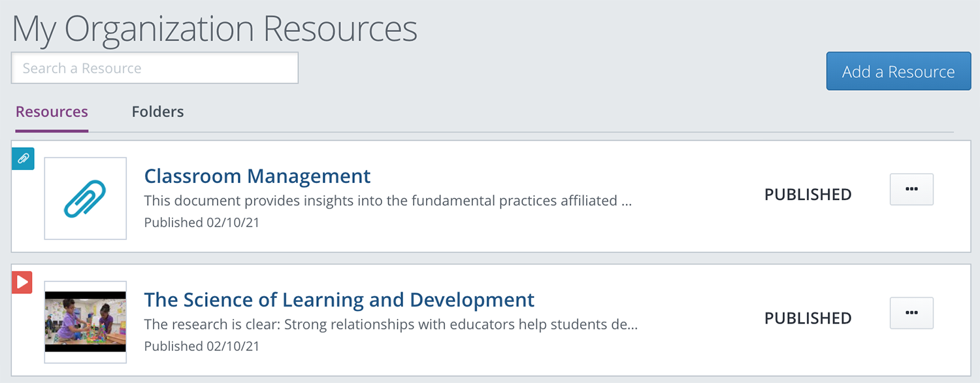The width and height of the screenshot is (980, 383).
Task: Click the description starting "The research is clear"
Action: 391,324
